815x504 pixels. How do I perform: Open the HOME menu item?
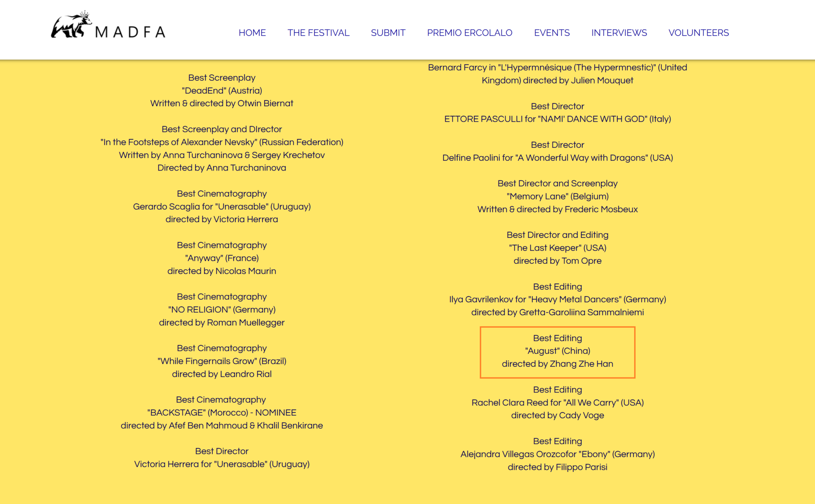coord(252,33)
